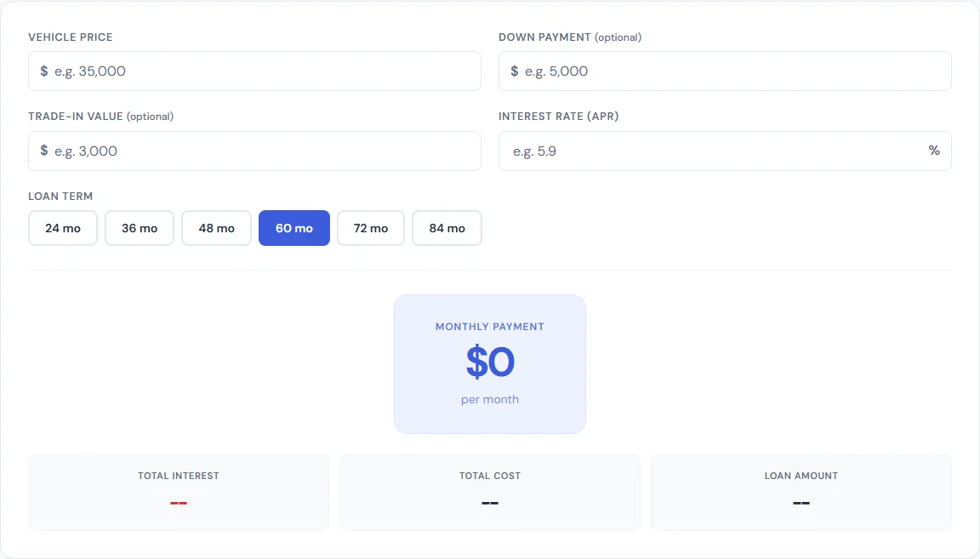Viewport: 980px width, 559px height.
Task: Click the dollar sign in Down Payment field
Action: pos(515,71)
